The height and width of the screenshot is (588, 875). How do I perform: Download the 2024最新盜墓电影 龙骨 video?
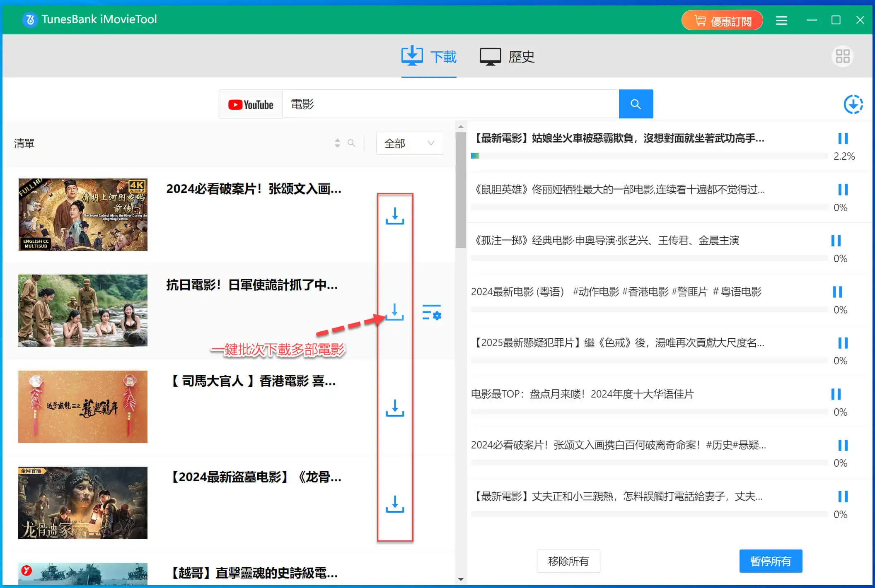395,504
